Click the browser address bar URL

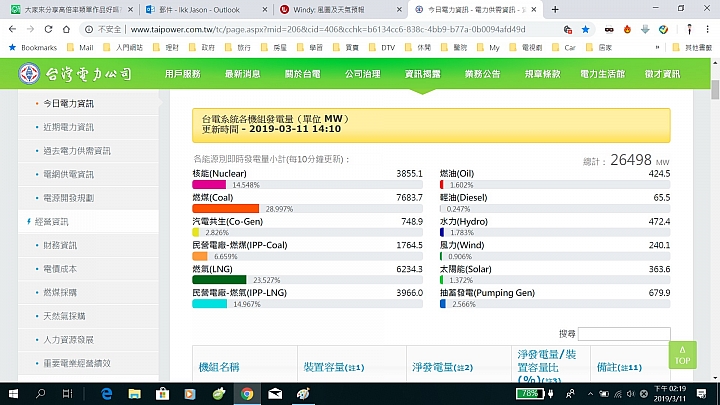[328, 29]
